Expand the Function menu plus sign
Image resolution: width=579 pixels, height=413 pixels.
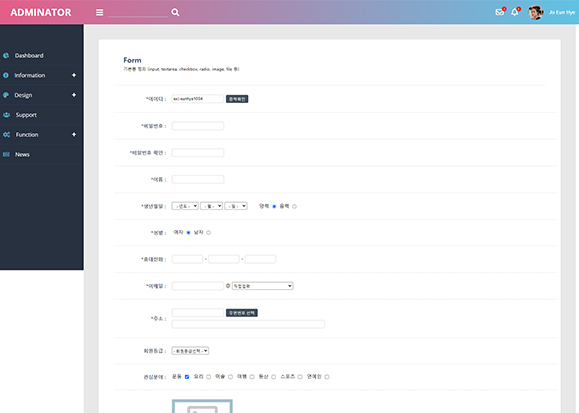coord(74,134)
